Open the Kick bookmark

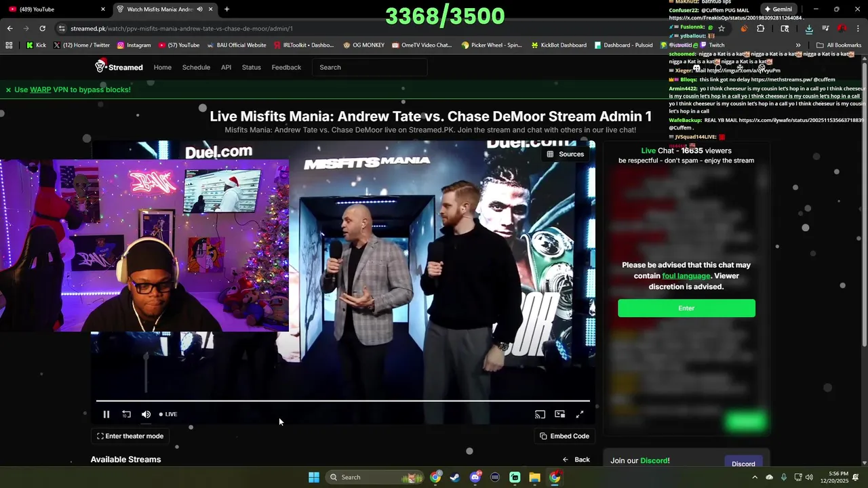[x=36, y=45]
